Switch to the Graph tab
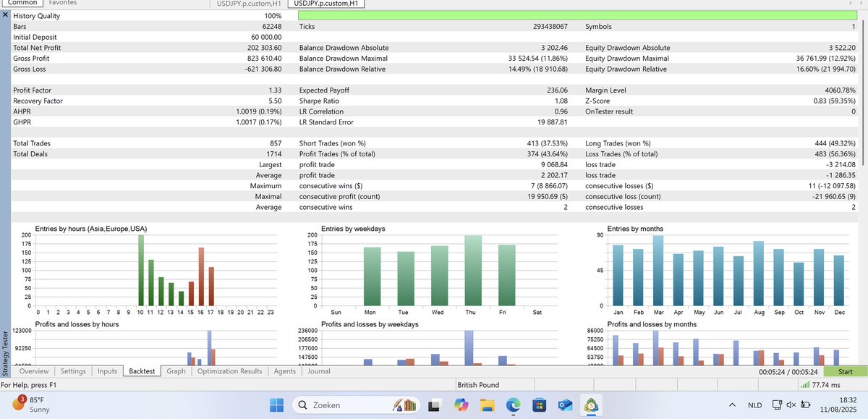868x419 pixels. [x=176, y=371]
